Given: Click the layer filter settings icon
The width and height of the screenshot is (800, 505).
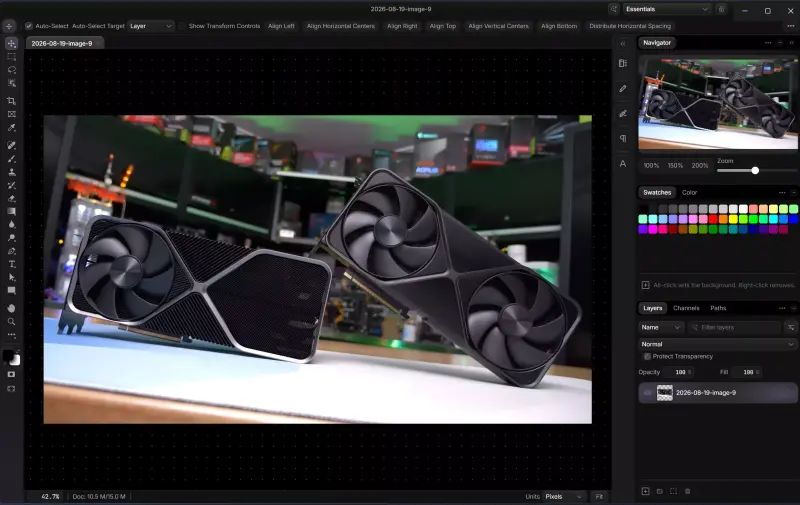Looking at the screenshot, I should point(791,327).
